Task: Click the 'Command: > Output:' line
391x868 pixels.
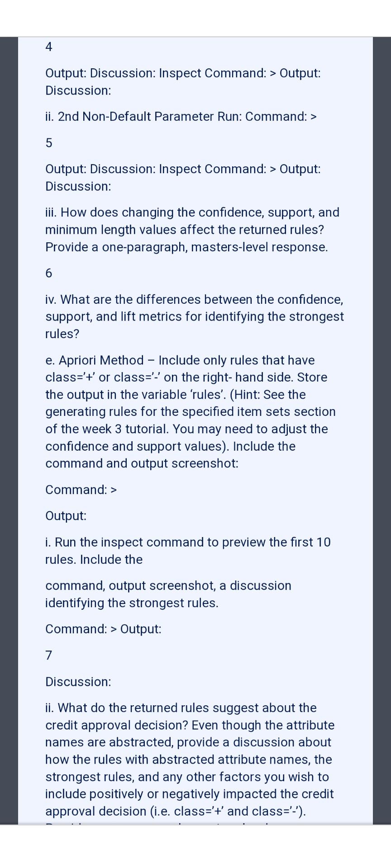Action: (103, 629)
